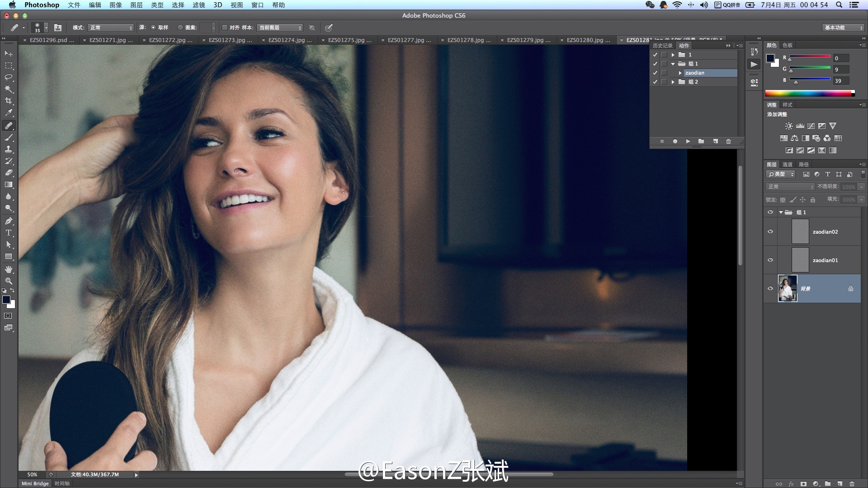Select the Horizontal Type tool
The height and width of the screenshot is (488, 868).
9,233
